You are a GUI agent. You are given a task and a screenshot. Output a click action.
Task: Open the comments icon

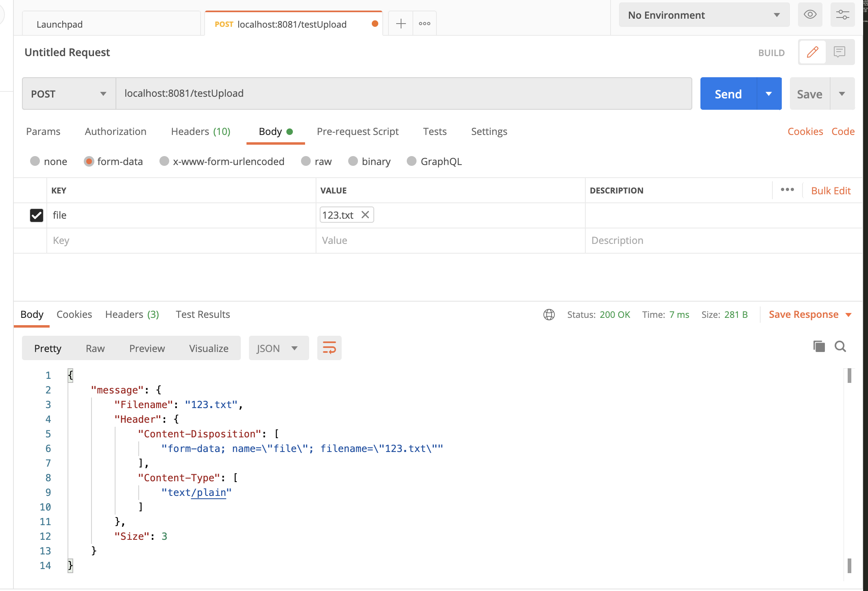[840, 52]
